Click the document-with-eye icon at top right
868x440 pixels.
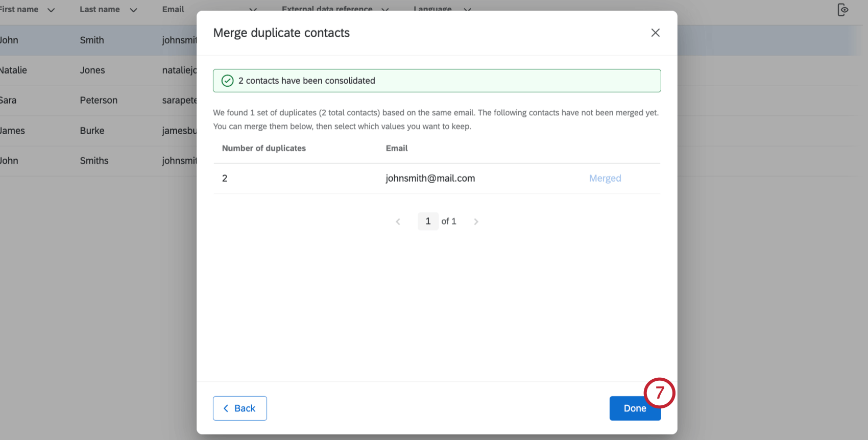point(842,10)
